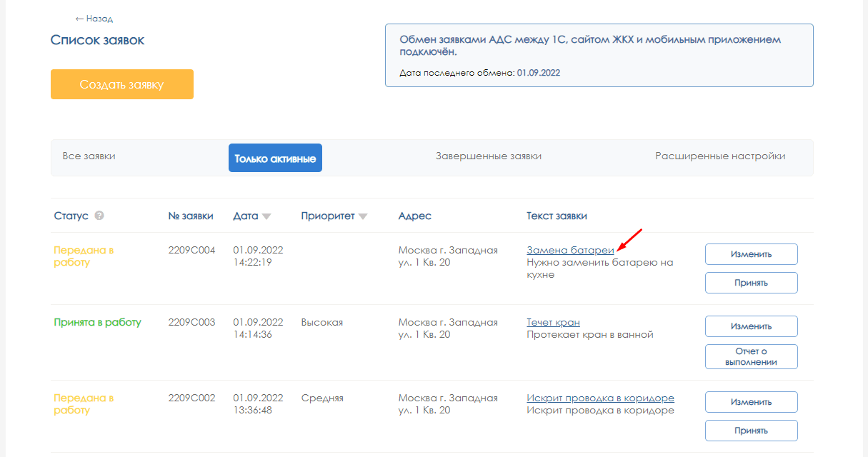868x457 pixels.
Task: Sort by Дата column arrow
Action: coord(266,216)
